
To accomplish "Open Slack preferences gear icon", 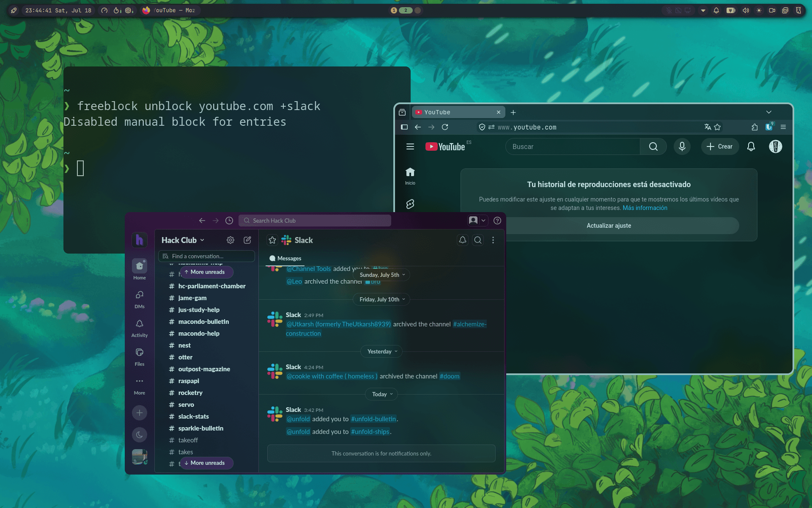I will point(230,240).
